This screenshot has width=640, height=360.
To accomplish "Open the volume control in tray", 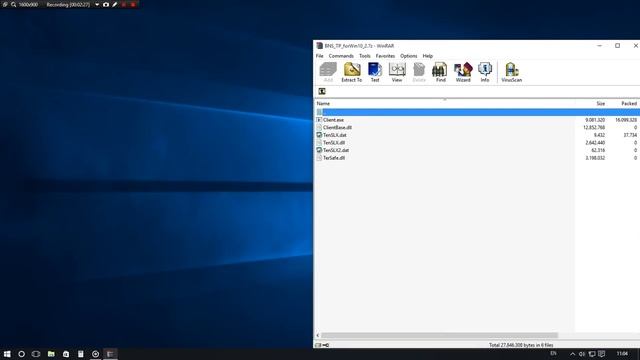I will (582, 354).
